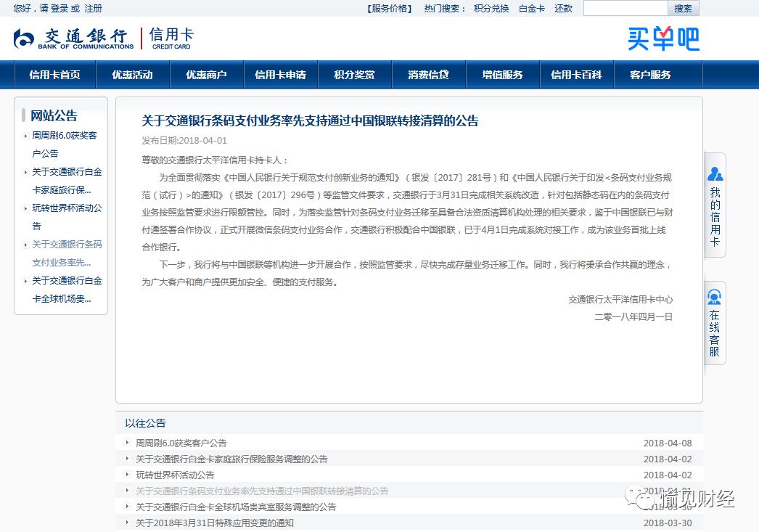Click the date 2018-04-08
The image size is (759, 532).
(668, 443)
